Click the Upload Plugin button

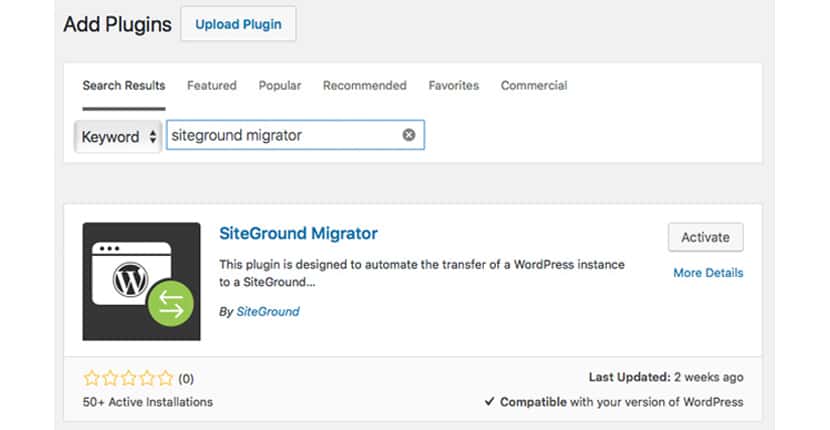(238, 24)
